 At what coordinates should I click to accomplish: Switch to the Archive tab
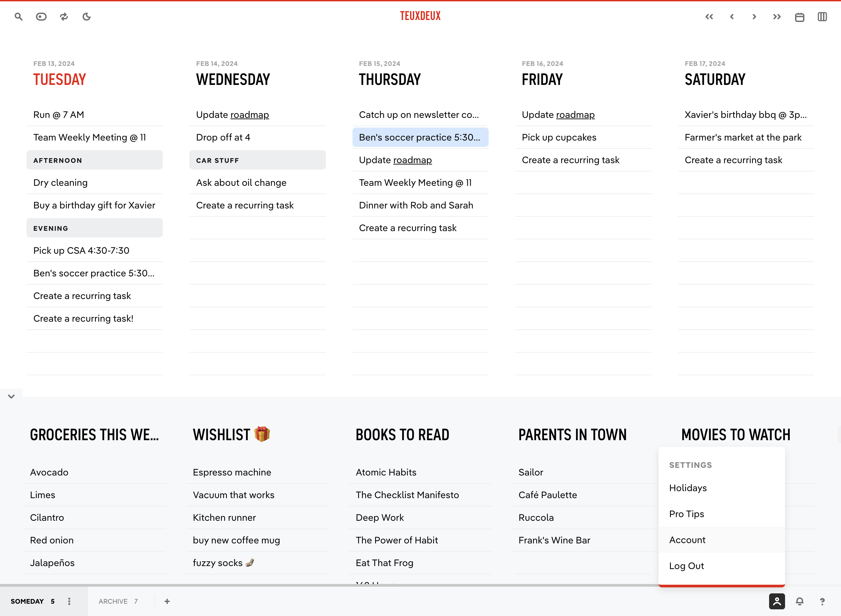pyautogui.click(x=118, y=601)
